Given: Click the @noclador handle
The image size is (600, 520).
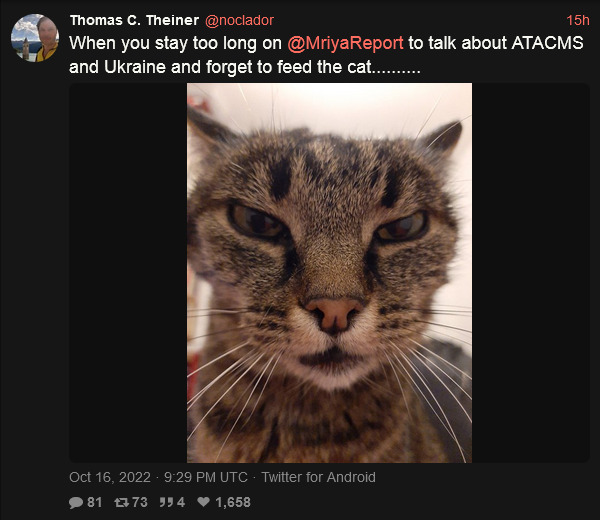Looking at the screenshot, I should coord(240,20).
